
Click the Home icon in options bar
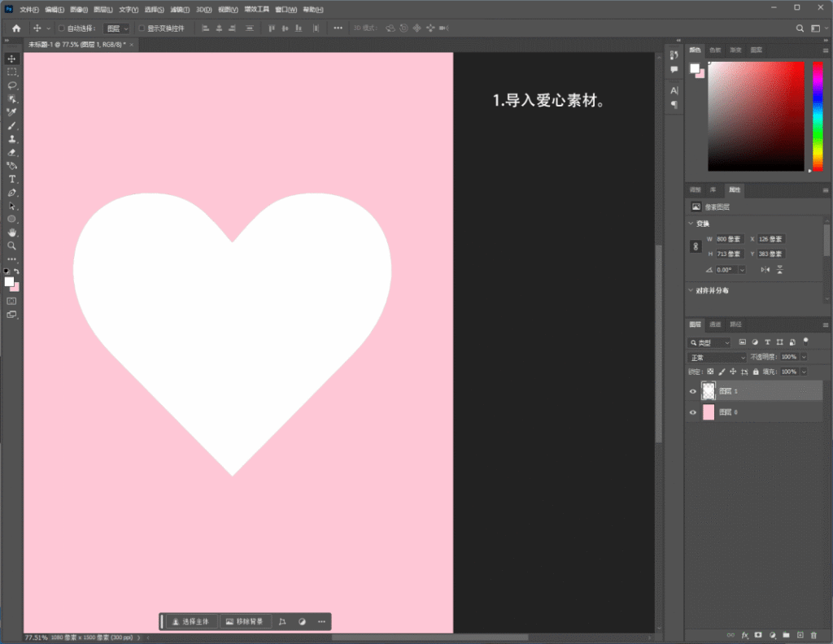[16, 28]
